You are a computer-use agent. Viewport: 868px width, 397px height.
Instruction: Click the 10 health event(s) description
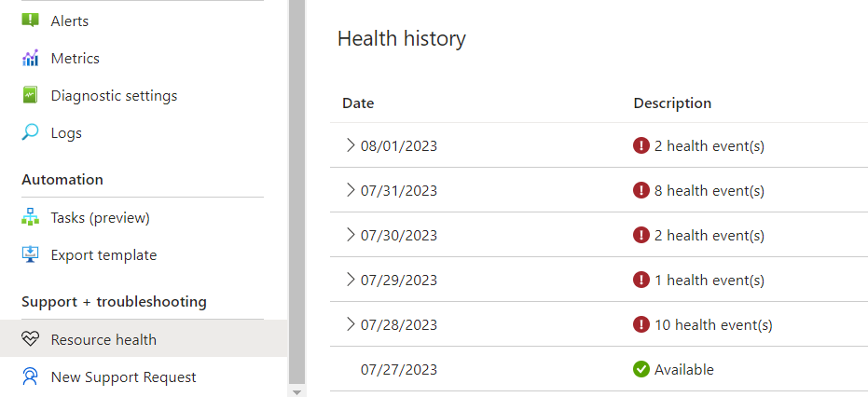click(713, 324)
